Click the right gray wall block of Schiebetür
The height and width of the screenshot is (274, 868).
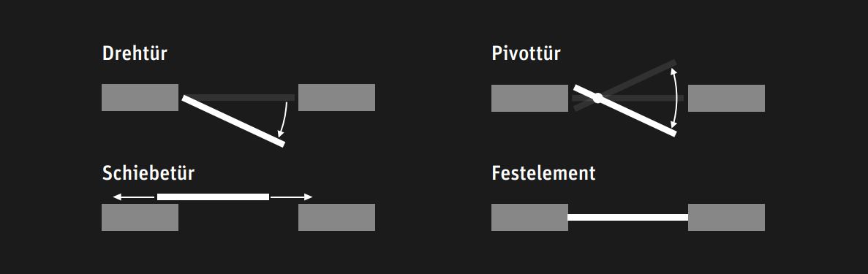pos(336,217)
